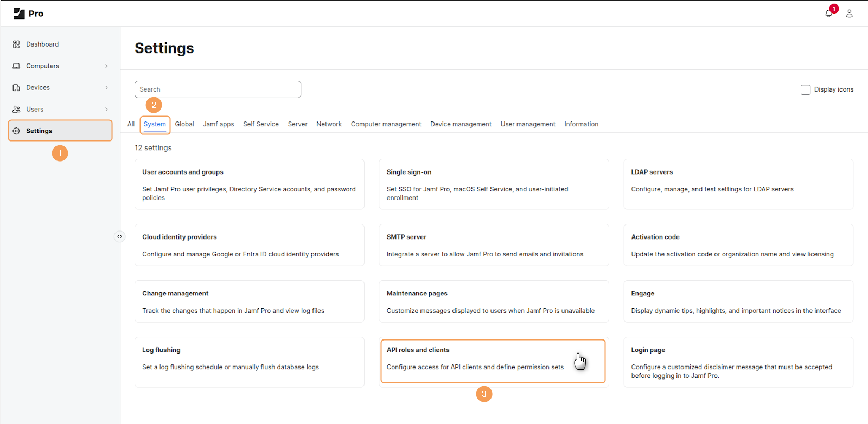
Task: Click the Jamf Pro logo icon
Action: [x=19, y=14]
